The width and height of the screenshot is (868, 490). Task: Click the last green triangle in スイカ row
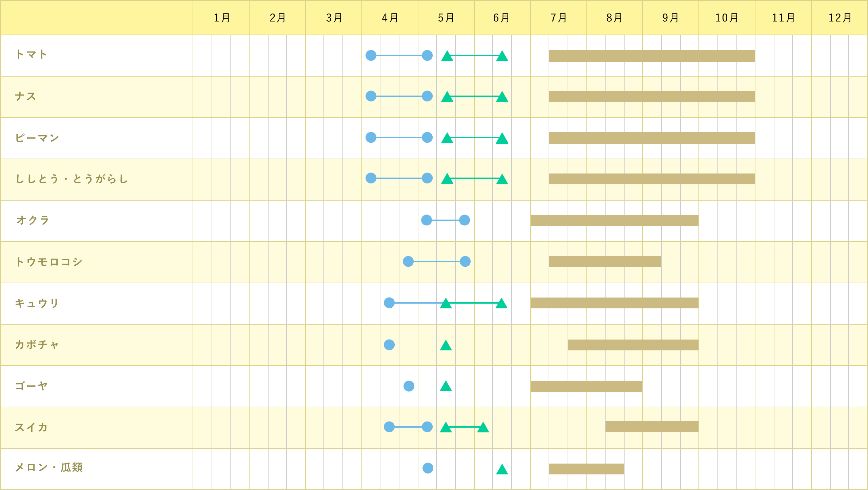point(483,428)
